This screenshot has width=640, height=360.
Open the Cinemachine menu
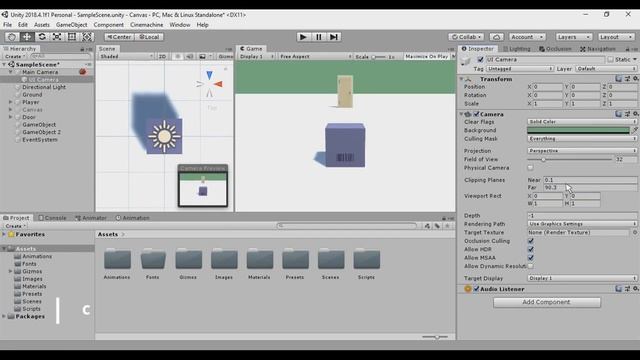point(147,25)
